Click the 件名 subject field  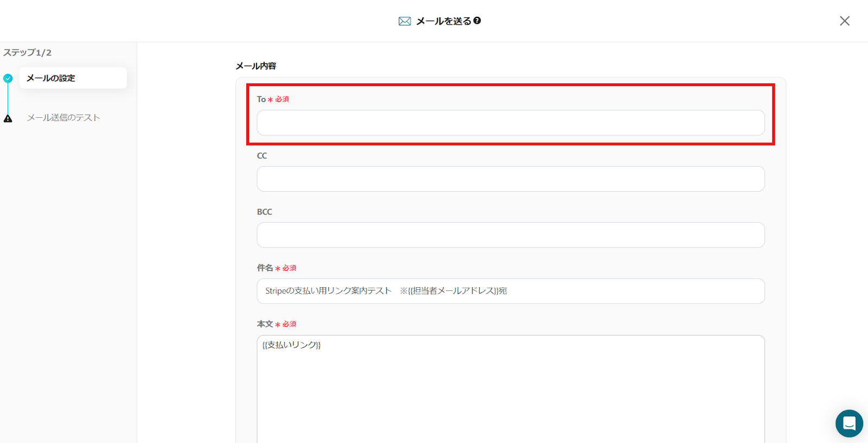(x=510, y=291)
